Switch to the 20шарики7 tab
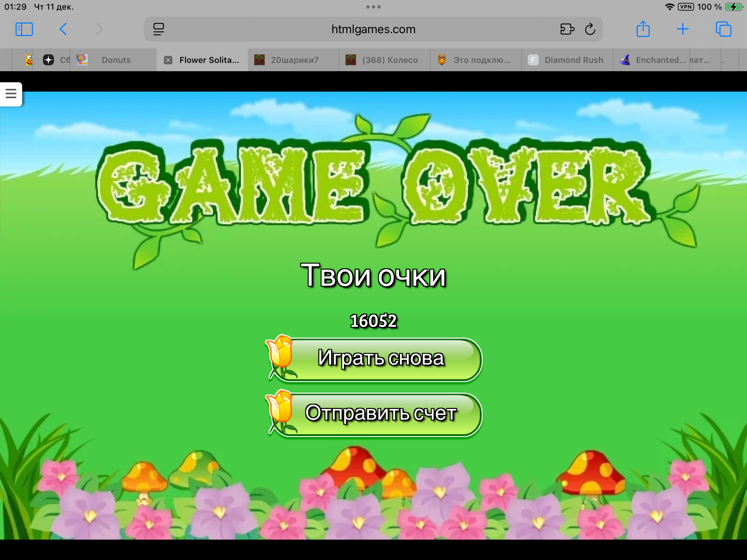Image resolution: width=747 pixels, height=560 pixels. point(294,60)
